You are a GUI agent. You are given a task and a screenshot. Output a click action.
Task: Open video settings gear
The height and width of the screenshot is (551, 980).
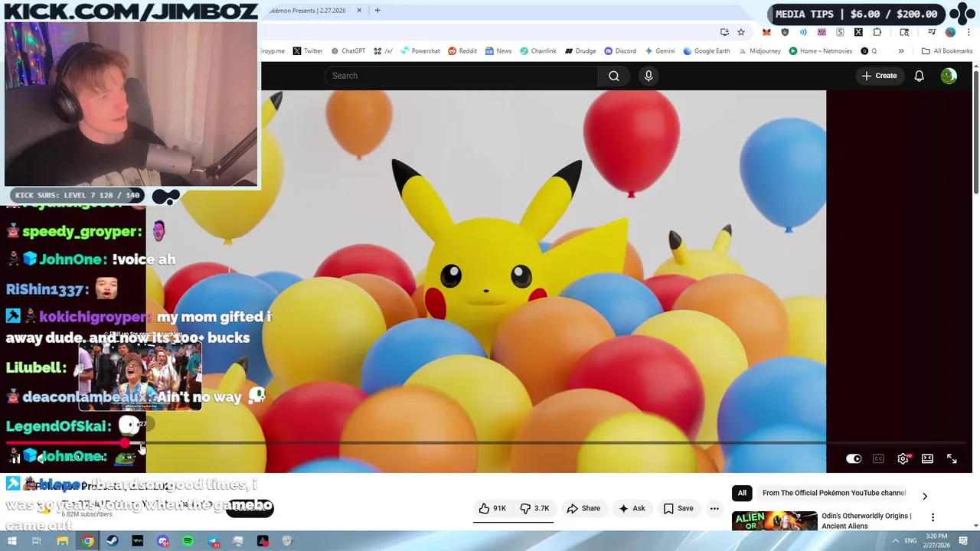tap(903, 458)
